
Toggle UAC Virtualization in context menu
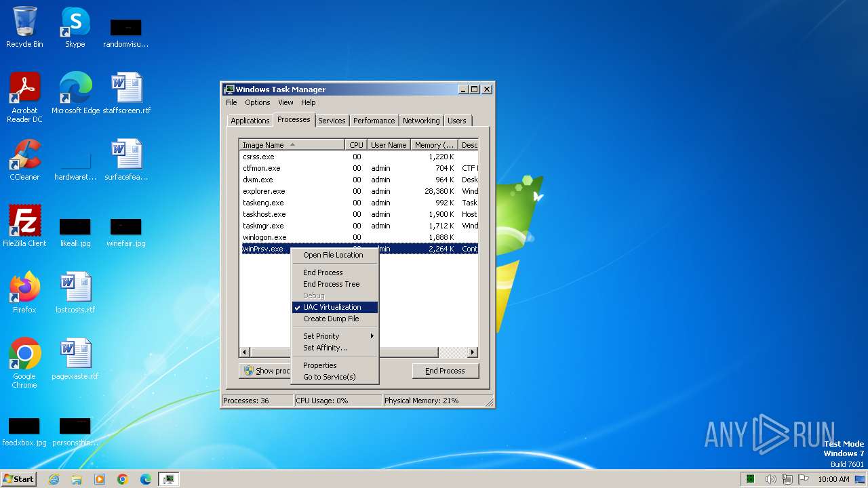(334, 307)
